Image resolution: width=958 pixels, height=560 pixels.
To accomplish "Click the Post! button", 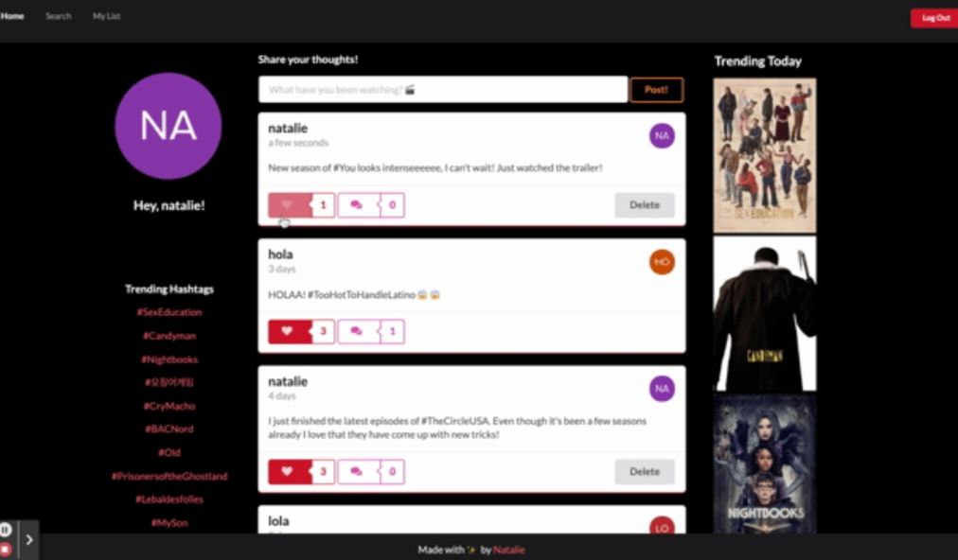I will coord(656,90).
